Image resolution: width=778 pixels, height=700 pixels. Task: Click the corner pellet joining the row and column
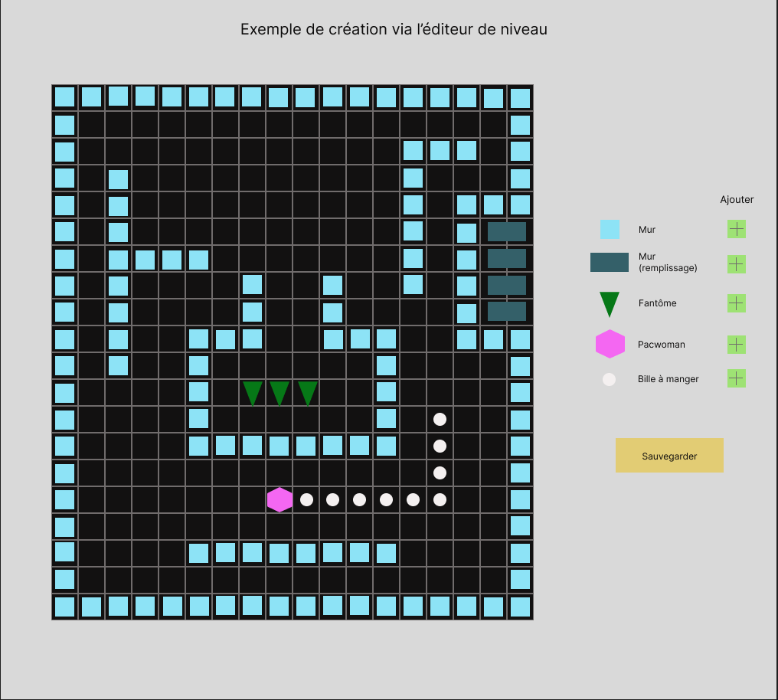[440, 499]
